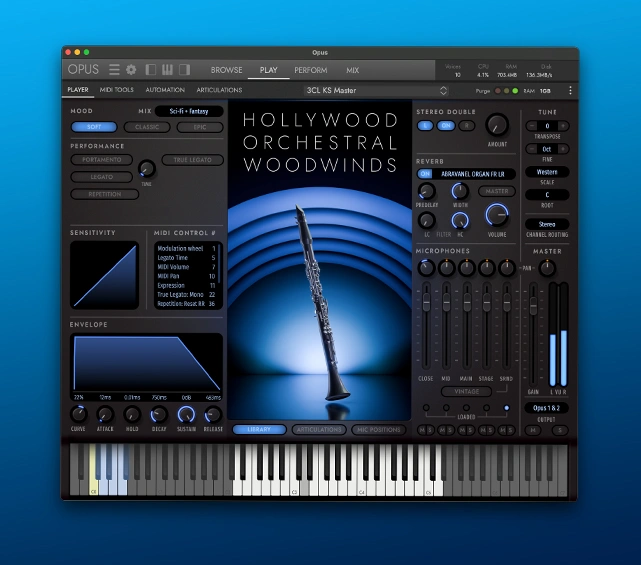Image resolution: width=641 pixels, height=565 pixels.
Task: Open the three-dot options menu
Action: click(570, 90)
